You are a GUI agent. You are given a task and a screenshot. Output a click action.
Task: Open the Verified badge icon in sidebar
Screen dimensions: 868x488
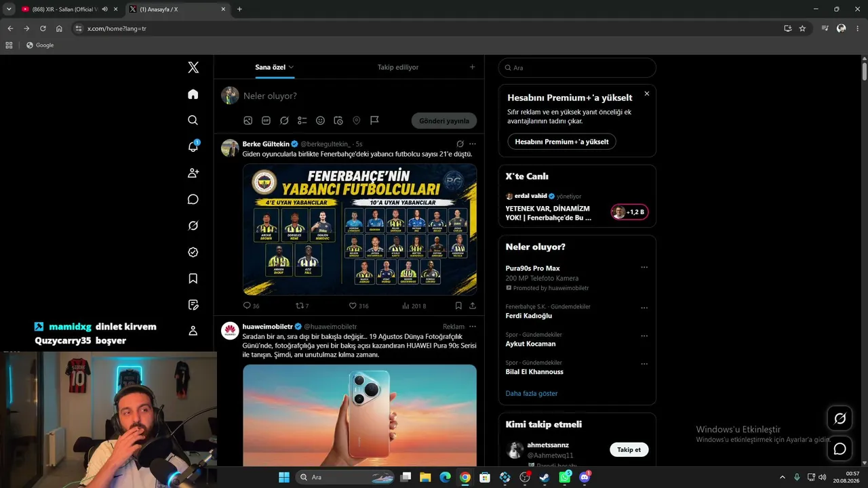point(193,252)
